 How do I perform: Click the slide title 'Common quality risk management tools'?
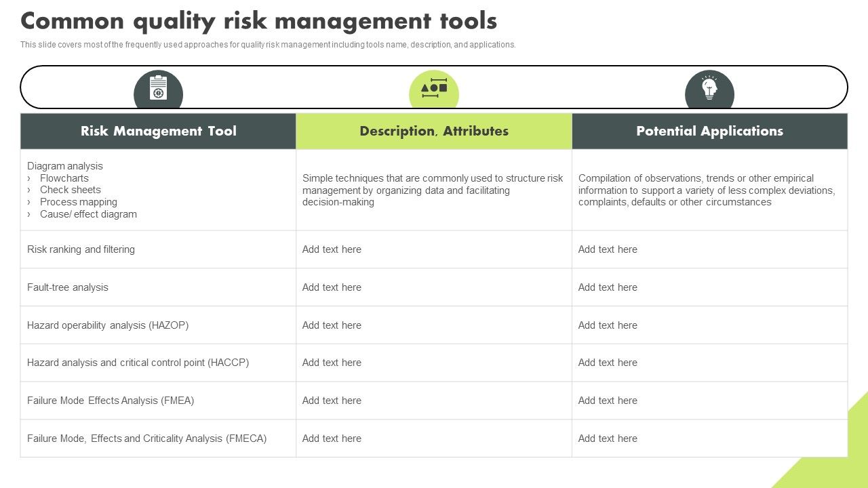(x=259, y=21)
